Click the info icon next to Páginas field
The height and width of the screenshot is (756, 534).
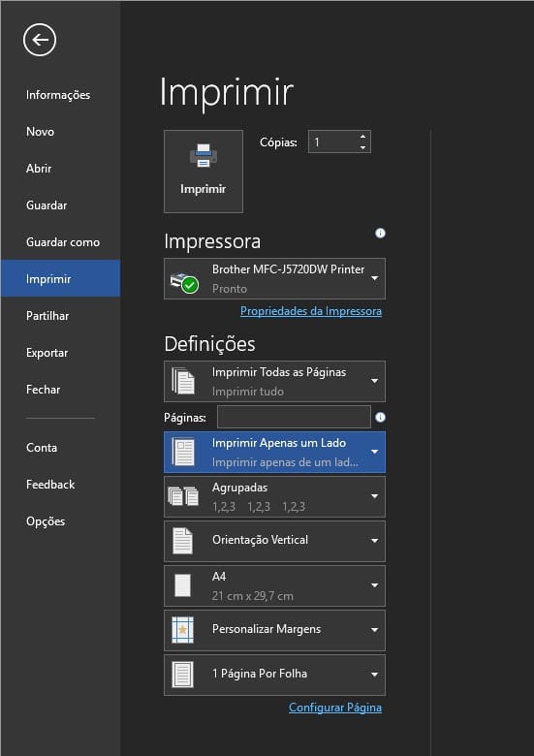380,417
